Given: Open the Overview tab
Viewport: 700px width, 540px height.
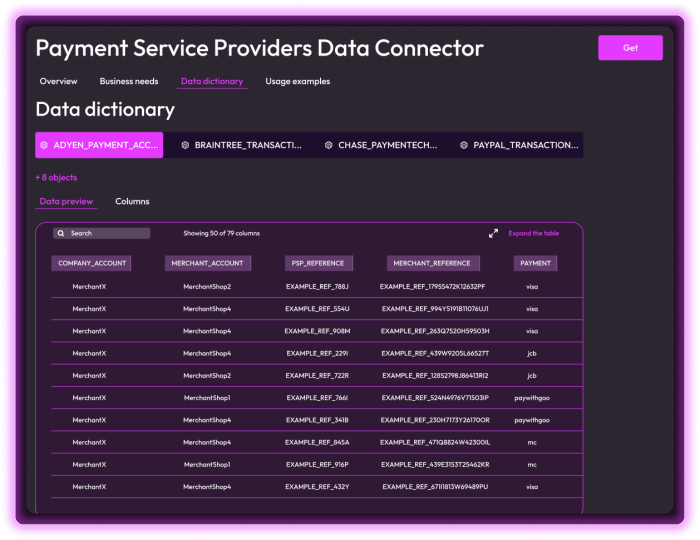Looking at the screenshot, I should (x=58, y=81).
